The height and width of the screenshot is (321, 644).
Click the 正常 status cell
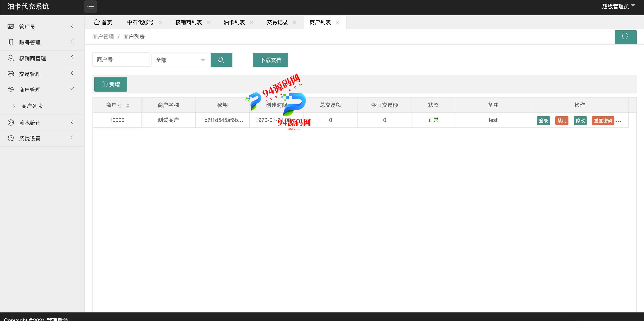point(433,120)
